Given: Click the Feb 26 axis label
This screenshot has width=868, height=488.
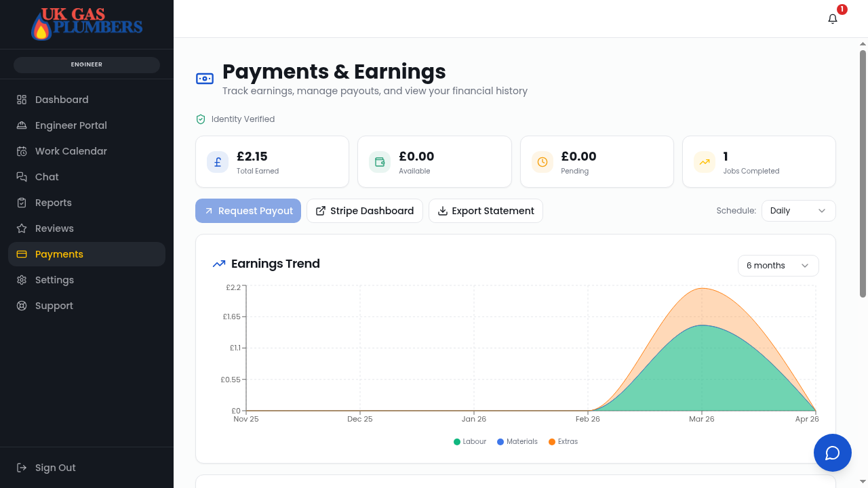Looking at the screenshot, I should tap(588, 419).
